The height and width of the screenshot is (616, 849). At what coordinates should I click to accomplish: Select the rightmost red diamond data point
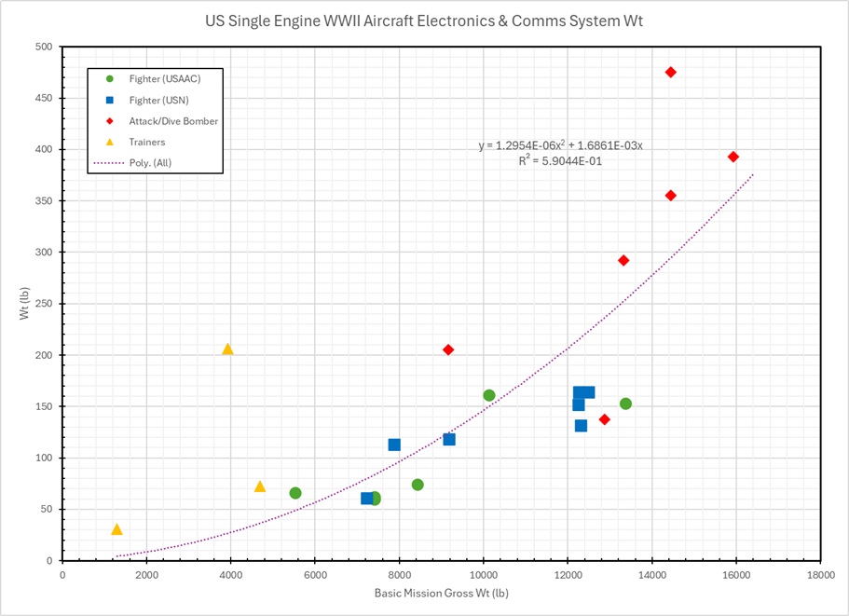(733, 157)
